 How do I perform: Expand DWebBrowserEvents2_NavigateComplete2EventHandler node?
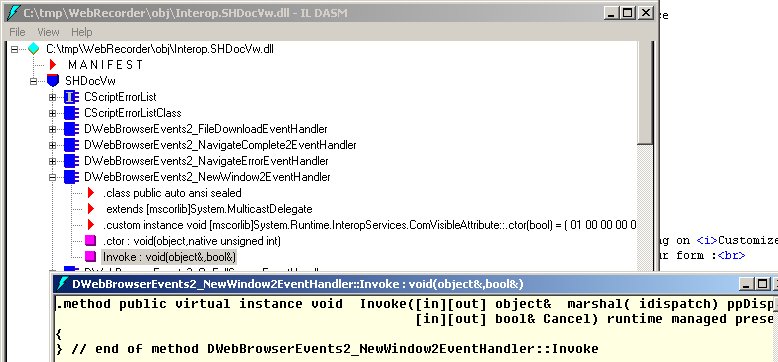pos(52,145)
